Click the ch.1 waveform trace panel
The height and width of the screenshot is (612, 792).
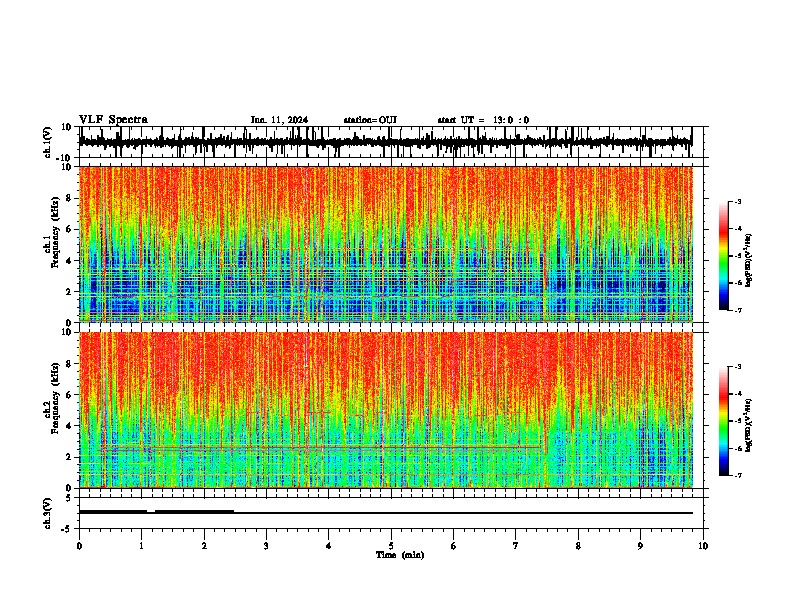coord(390,142)
